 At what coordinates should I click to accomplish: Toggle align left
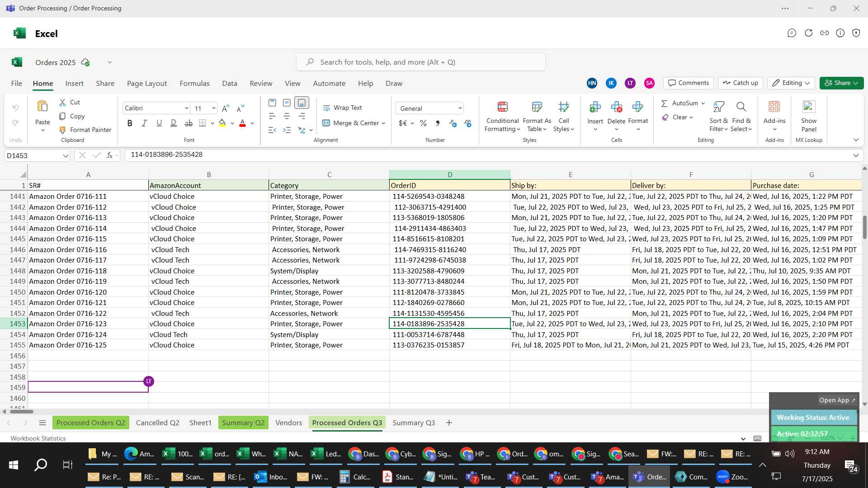pyautogui.click(x=272, y=116)
